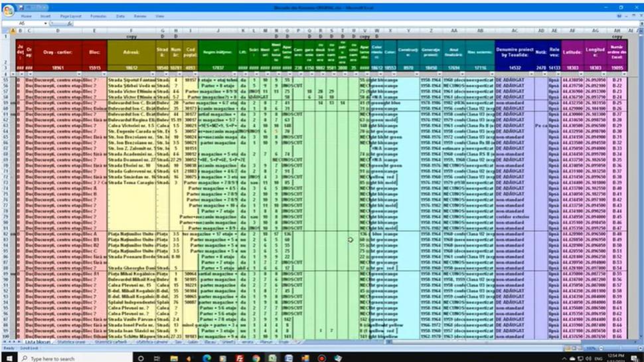Click the Save icon in quick access toolbar
Image resolution: width=644 pixels, height=362 pixels.
(21, 7)
